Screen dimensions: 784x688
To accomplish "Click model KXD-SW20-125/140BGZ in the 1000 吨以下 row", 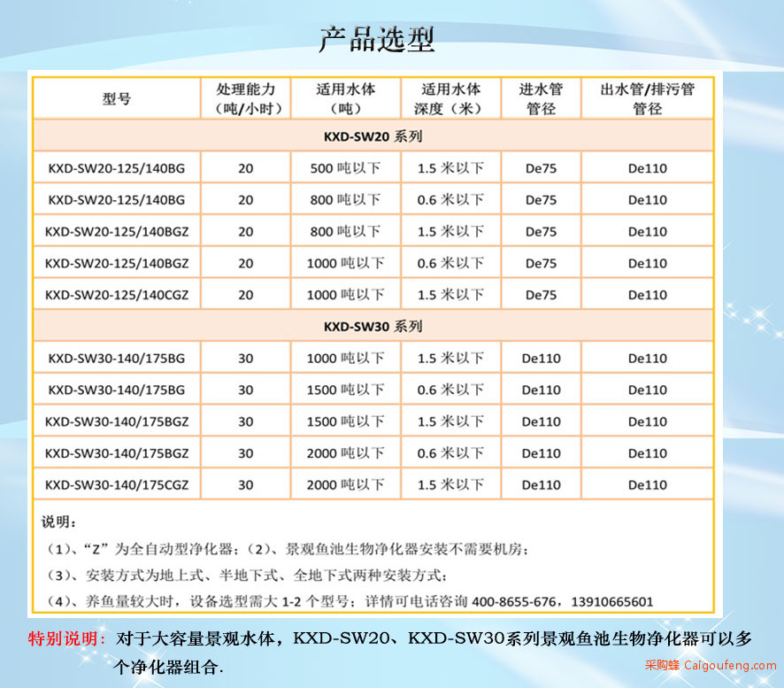I will pyautogui.click(x=117, y=263).
